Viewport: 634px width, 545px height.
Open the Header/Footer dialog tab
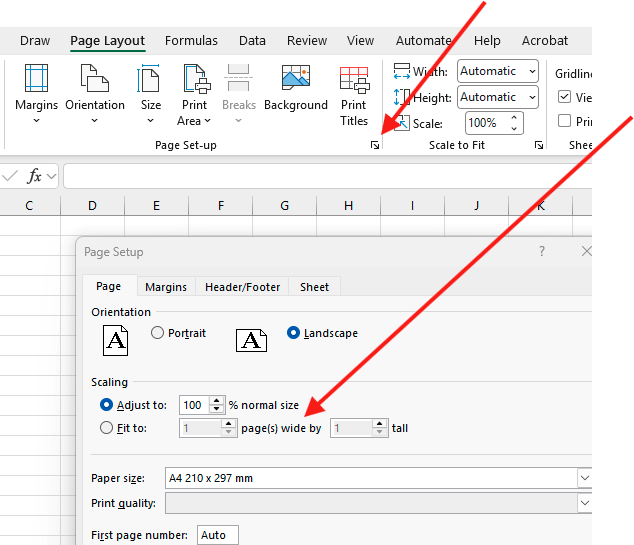(242, 287)
